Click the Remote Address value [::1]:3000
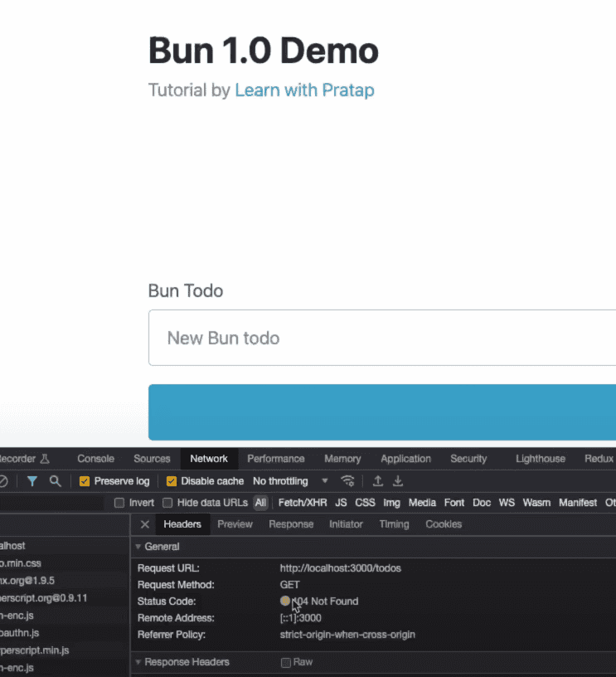 click(301, 618)
